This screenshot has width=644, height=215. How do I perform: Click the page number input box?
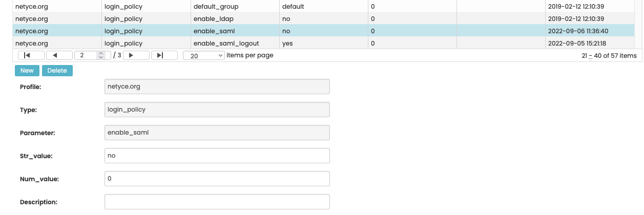(x=86, y=55)
